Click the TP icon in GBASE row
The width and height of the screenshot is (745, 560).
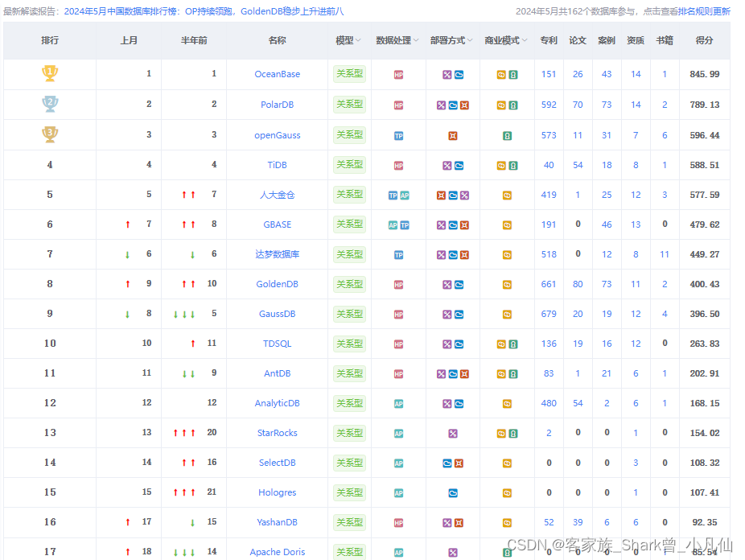coord(405,225)
